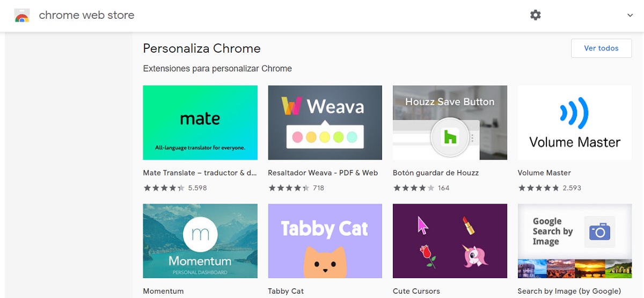Click the "Search by Image (by Google)" title
This screenshot has height=298, width=644.
coord(569,291)
